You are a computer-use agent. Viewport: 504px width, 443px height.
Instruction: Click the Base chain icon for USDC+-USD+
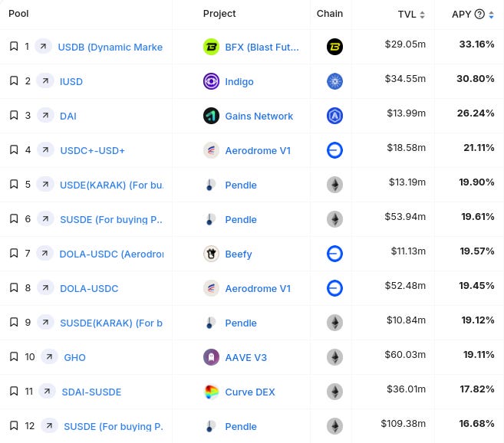334,150
